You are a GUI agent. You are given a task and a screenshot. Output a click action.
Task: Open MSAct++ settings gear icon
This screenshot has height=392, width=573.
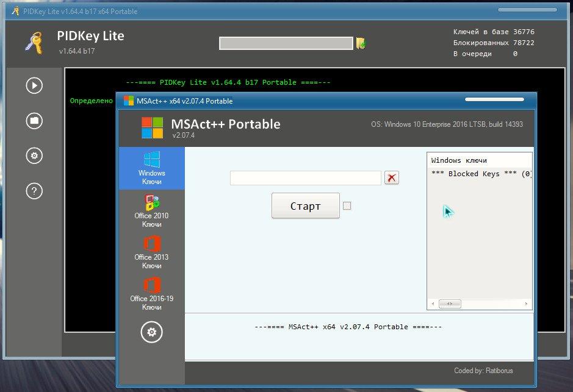pos(151,332)
